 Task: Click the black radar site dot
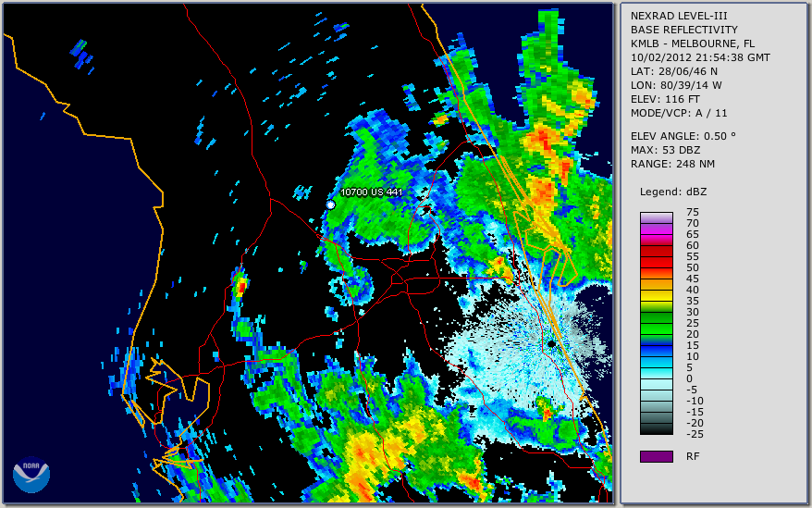point(551,343)
